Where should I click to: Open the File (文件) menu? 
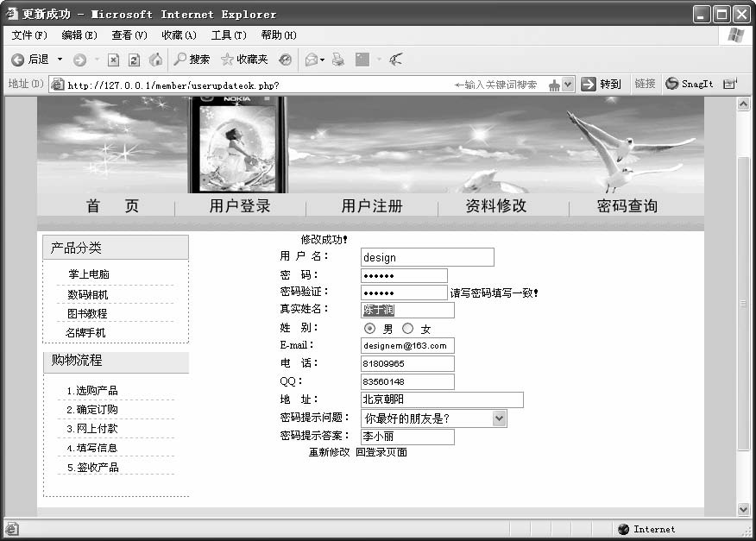(29, 35)
